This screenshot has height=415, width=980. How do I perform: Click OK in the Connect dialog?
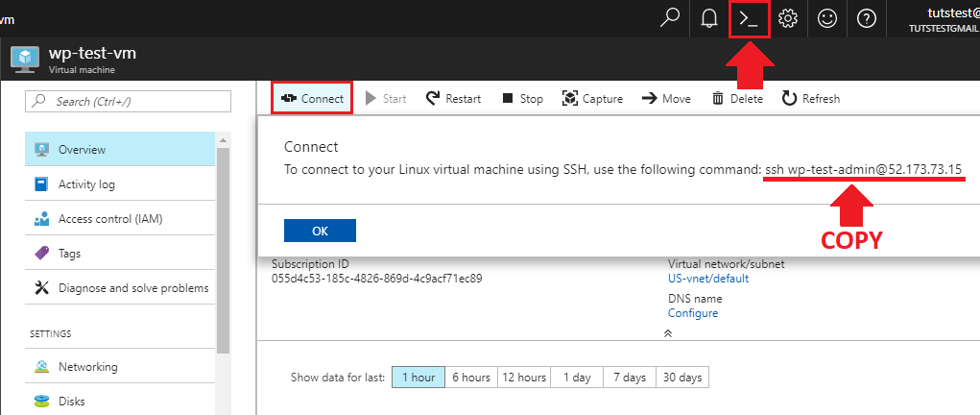320,231
